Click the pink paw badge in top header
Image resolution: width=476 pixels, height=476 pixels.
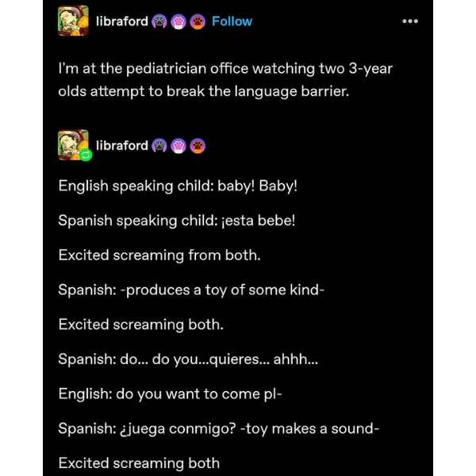178,22
